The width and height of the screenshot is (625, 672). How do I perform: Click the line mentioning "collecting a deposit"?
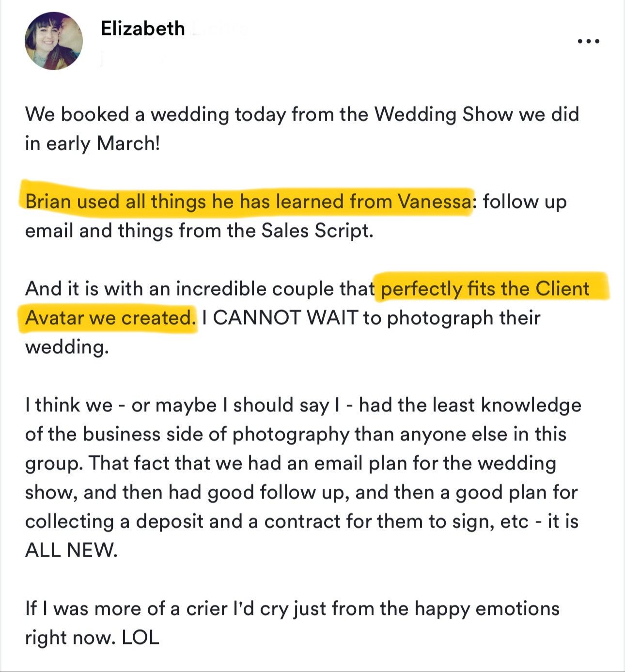[301, 521]
